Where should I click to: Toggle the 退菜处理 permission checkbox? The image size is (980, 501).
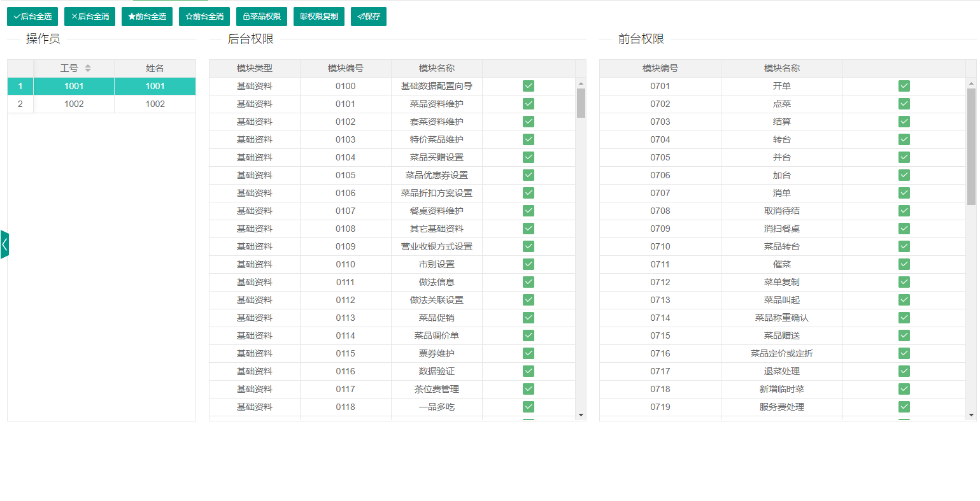(x=904, y=371)
